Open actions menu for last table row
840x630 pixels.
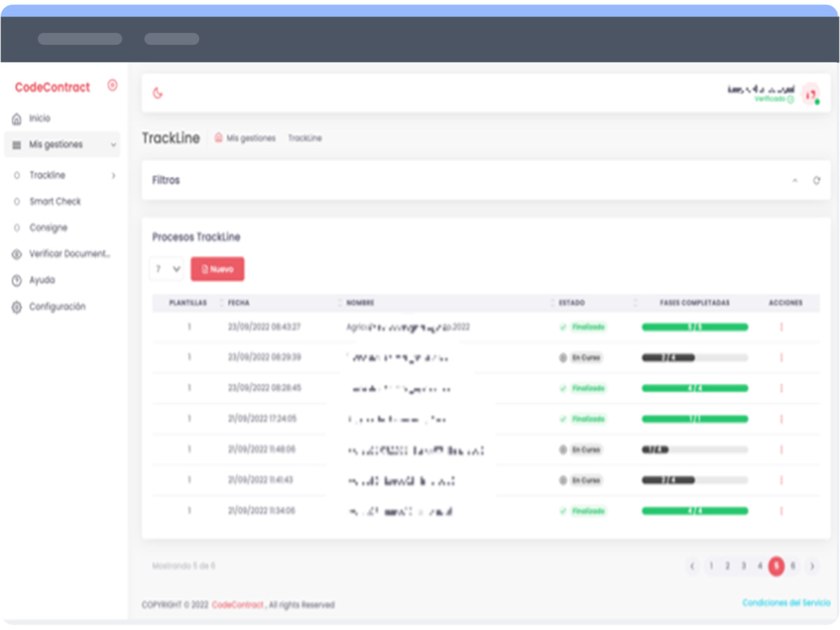coord(781,511)
